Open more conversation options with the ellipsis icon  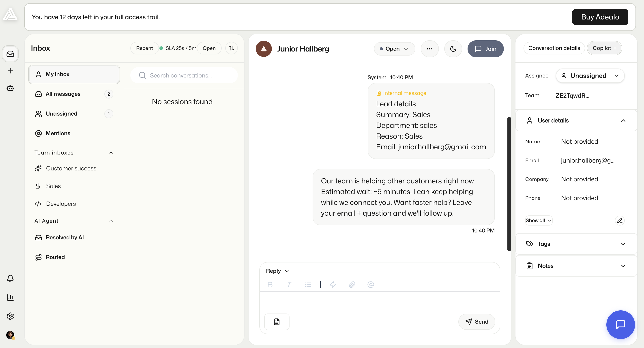coord(430,49)
